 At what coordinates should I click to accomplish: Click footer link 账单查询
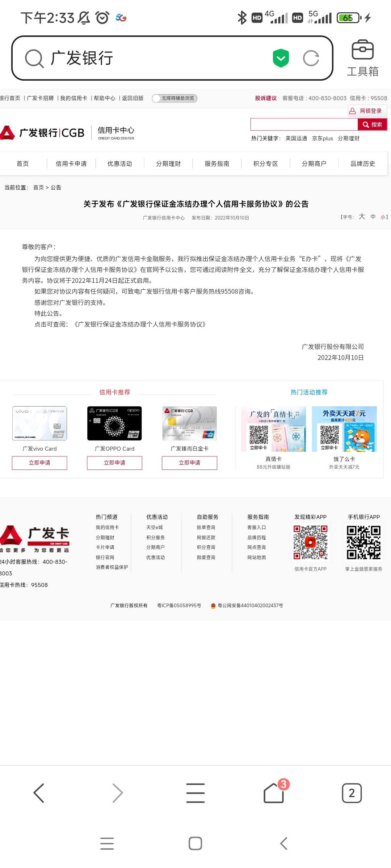206,528
